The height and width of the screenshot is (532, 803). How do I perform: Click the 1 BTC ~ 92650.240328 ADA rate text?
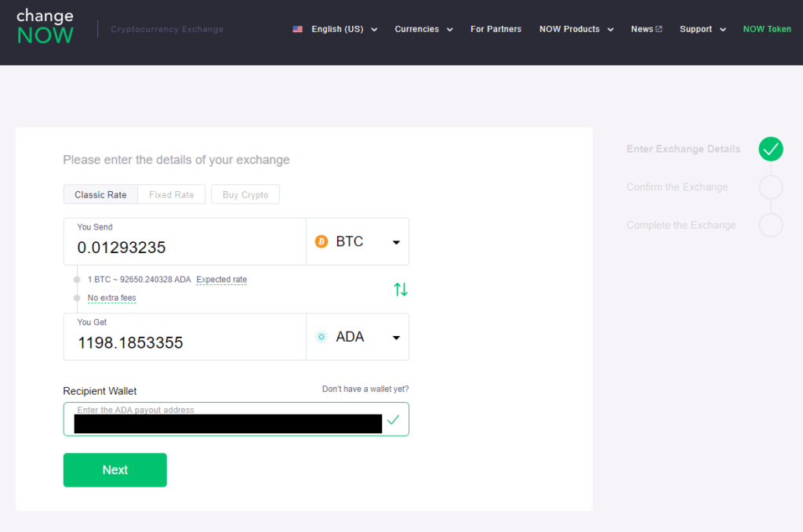tap(139, 279)
